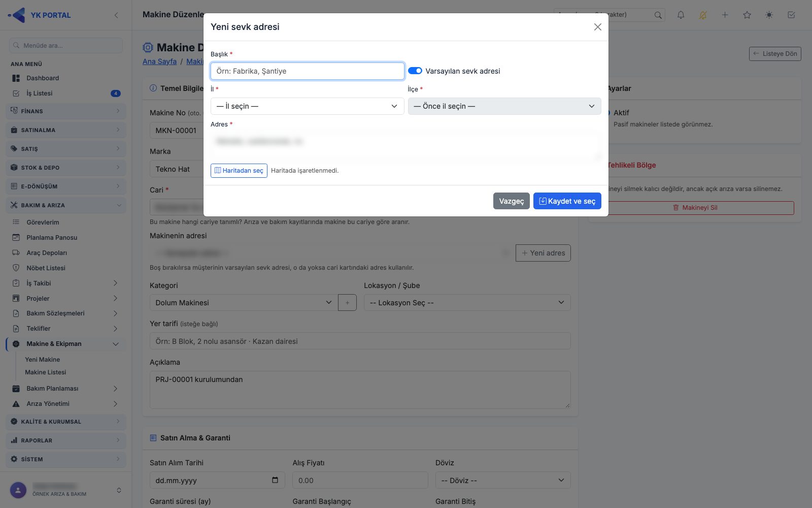Expand the FİNANS menu section
This screenshot has width=812, height=508.
[x=66, y=111]
